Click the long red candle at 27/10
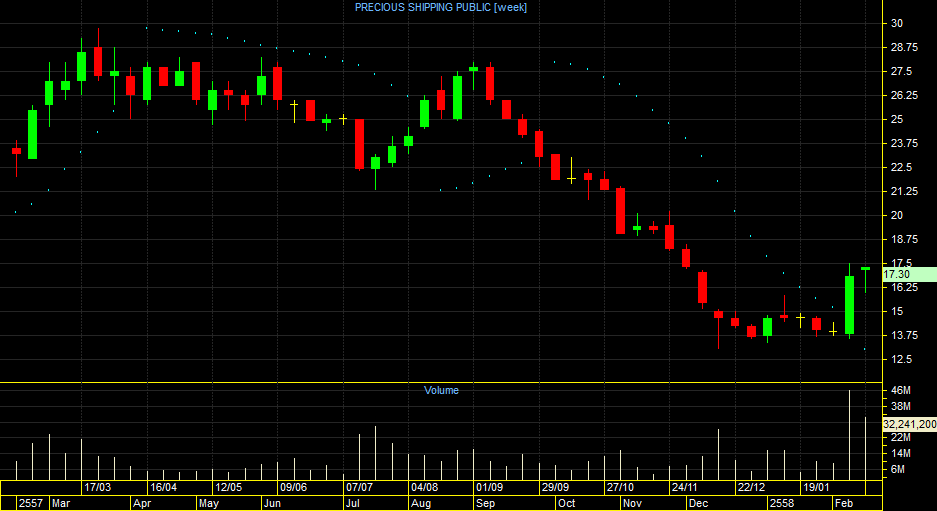 pyautogui.click(x=620, y=210)
